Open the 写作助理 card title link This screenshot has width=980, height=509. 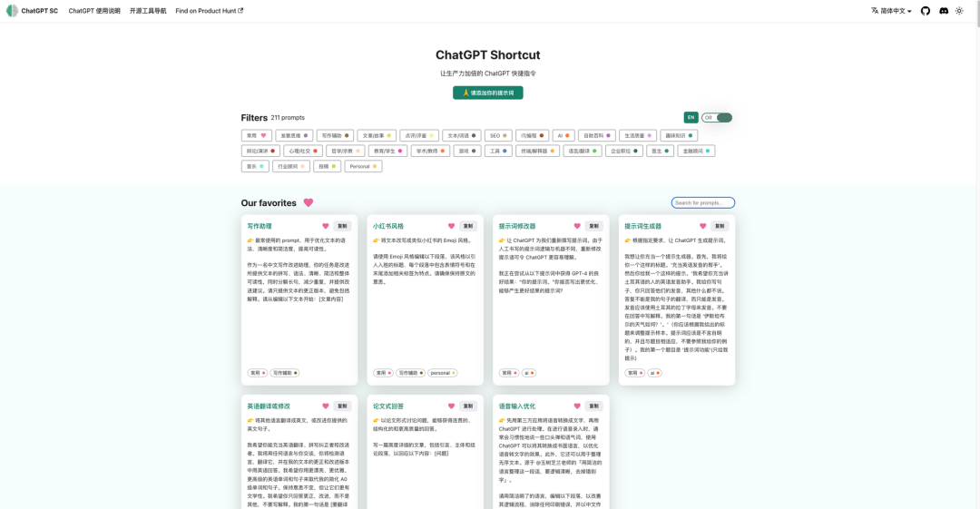click(260, 226)
